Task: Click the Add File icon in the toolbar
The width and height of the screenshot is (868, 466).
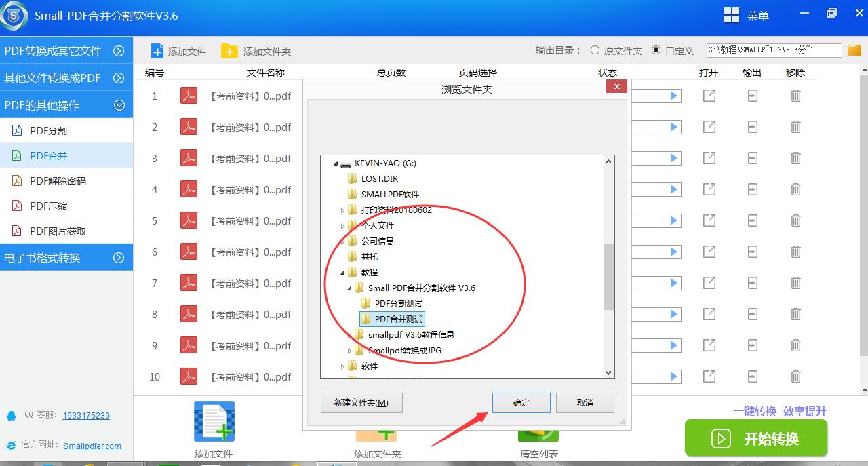Action: tap(157, 51)
